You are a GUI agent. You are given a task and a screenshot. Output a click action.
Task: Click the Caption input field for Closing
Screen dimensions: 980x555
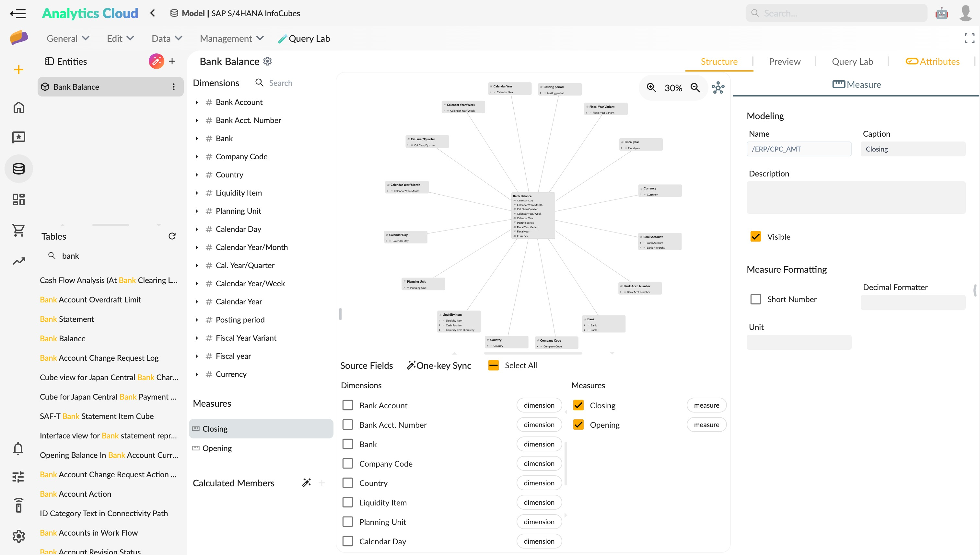point(913,149)
